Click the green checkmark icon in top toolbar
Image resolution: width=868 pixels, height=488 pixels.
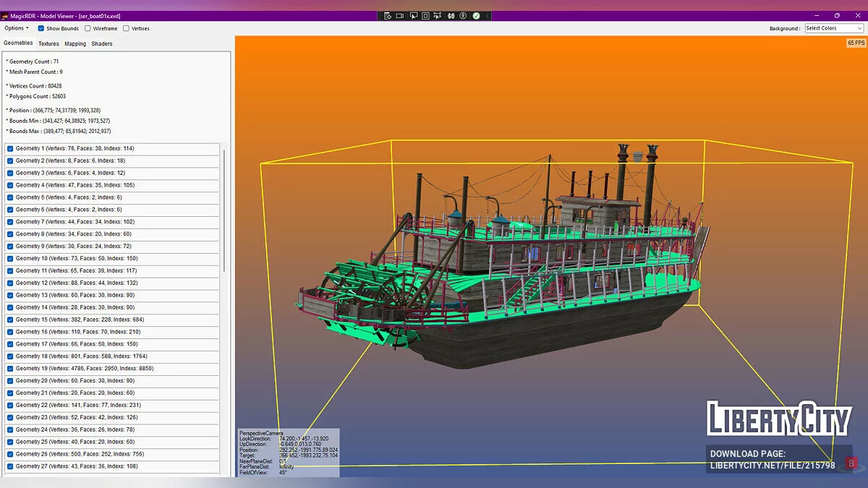pyautogui.click(x=476, y=15)
